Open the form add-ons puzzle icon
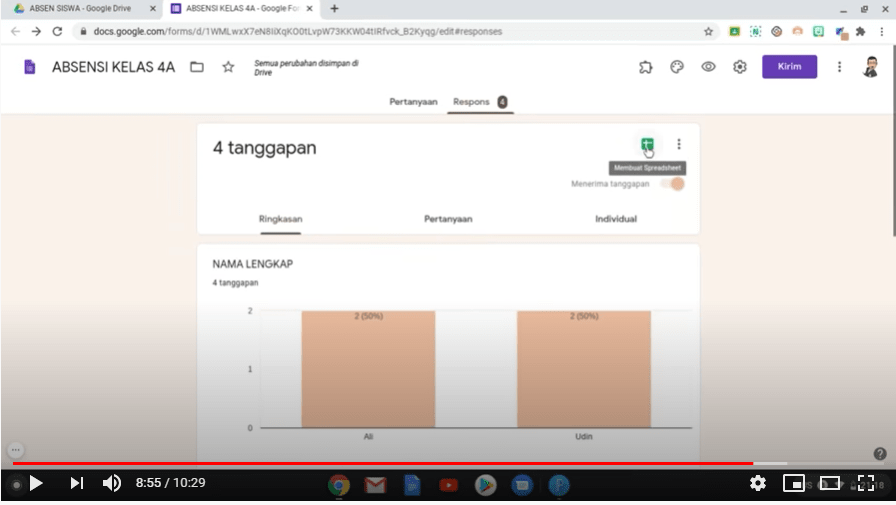Viewport: 896px width, 505px height. [x=646, y=67]
